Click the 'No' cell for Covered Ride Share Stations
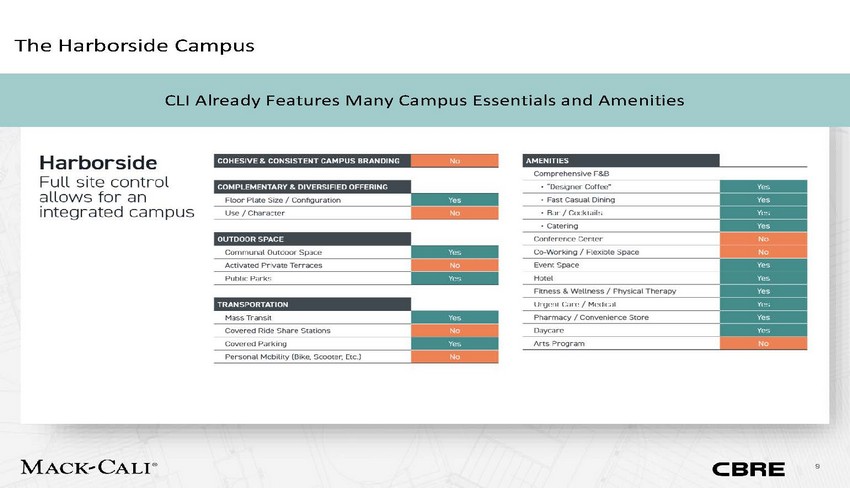 455,330
